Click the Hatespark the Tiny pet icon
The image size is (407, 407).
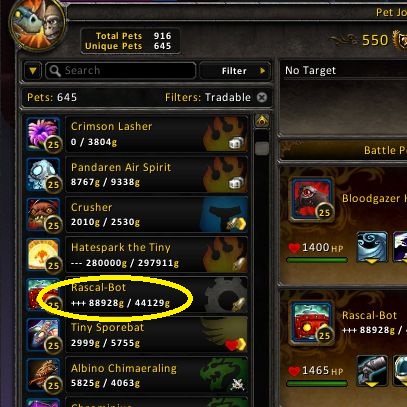(x=43, y=255)
